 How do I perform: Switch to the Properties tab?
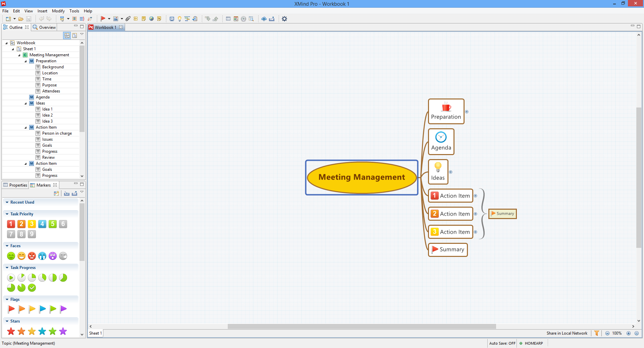tap(15, 185)
